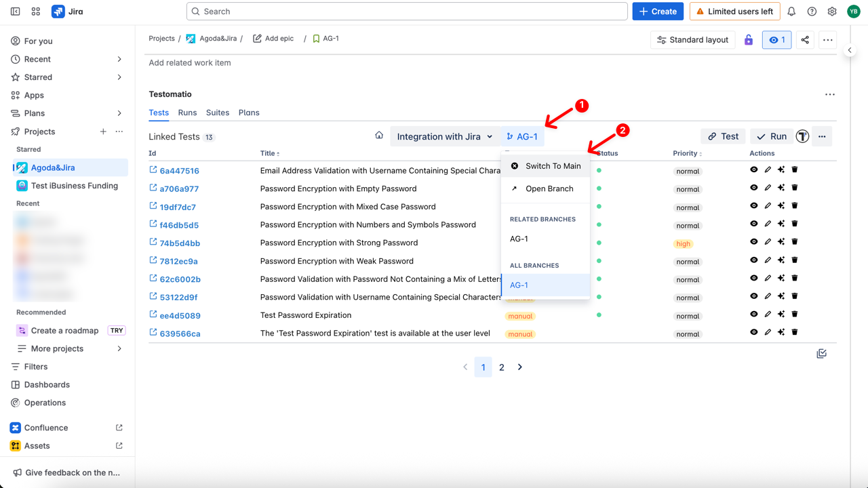Open the multi-select checklist icon below table
868x488 pixels.
(x=821, y=354)
